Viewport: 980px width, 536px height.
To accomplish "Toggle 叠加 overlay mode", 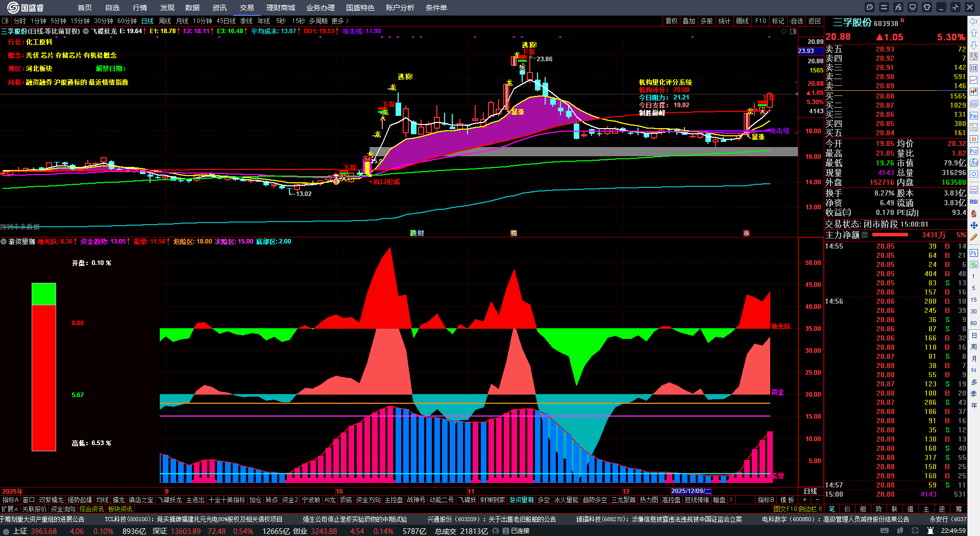I will point(689,21).
